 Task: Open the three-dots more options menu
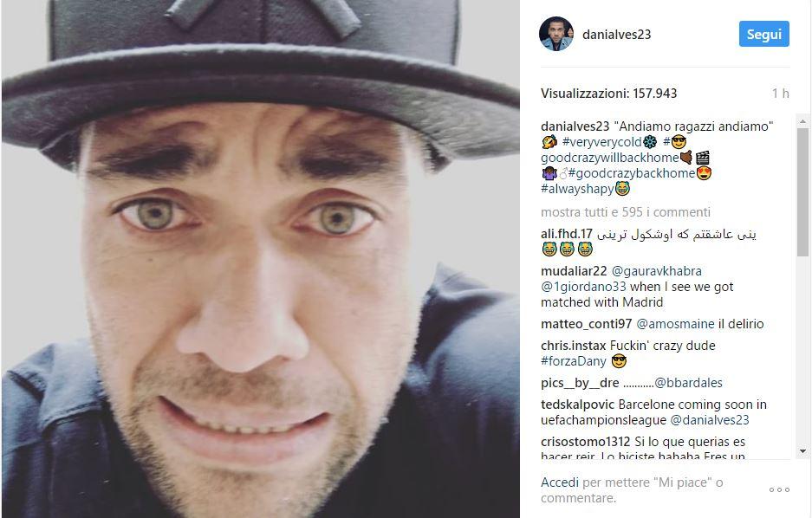click(x=779, y=489)
